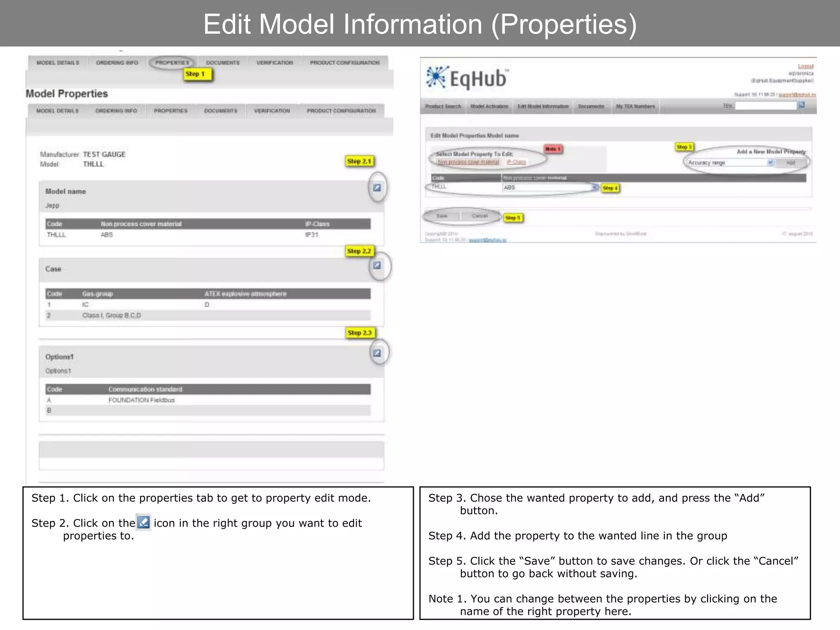Click row B in the Options1 table
840x630 pixels.
(x=208, y=411)
